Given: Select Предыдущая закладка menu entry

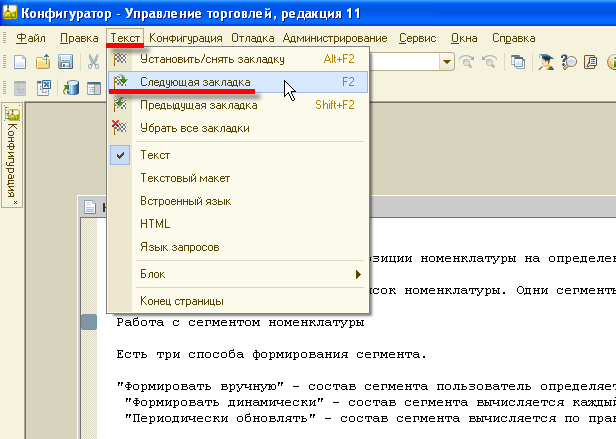Looking at the screenshot, I should tap(238, 105).
